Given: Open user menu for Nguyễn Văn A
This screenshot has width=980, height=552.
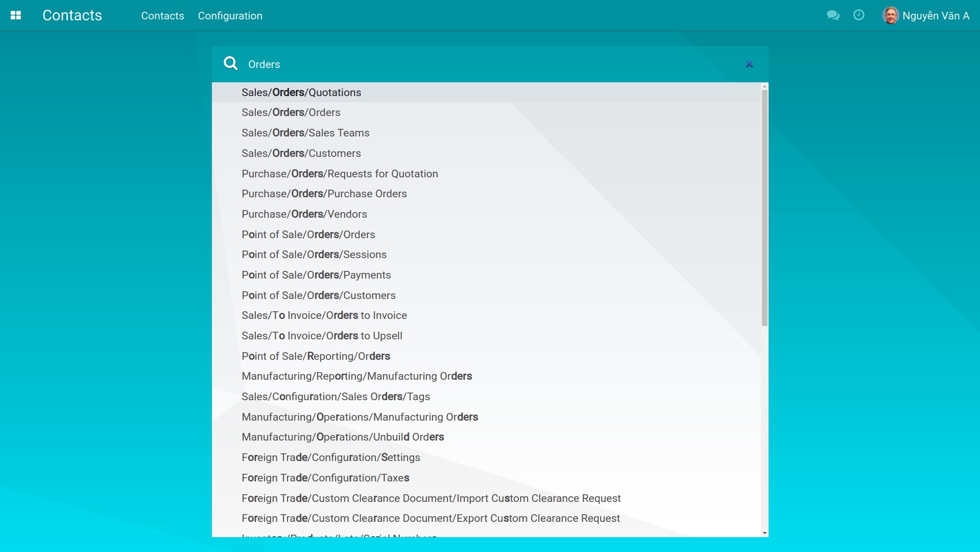Looking at the screenshot, I should [x=935, y=15].
